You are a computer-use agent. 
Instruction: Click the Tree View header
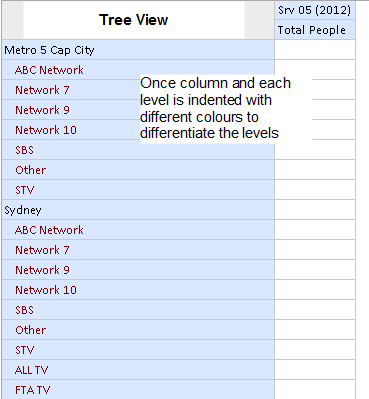pos(134,20)
